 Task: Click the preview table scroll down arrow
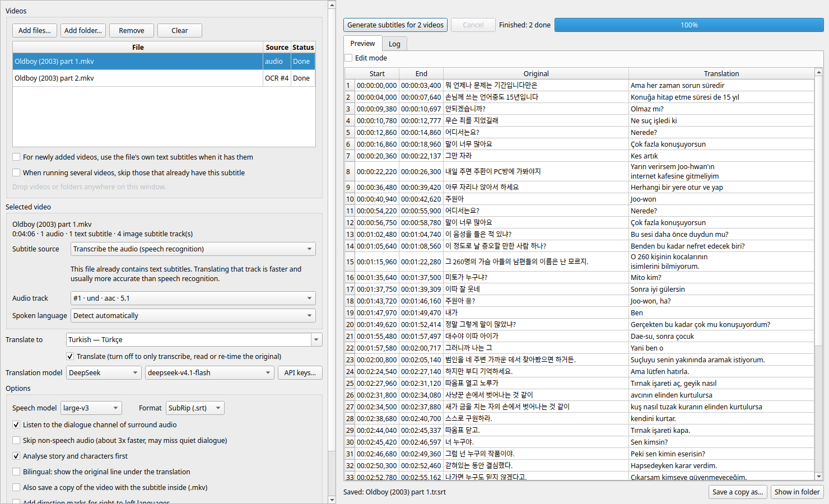[x=819, y=476]
